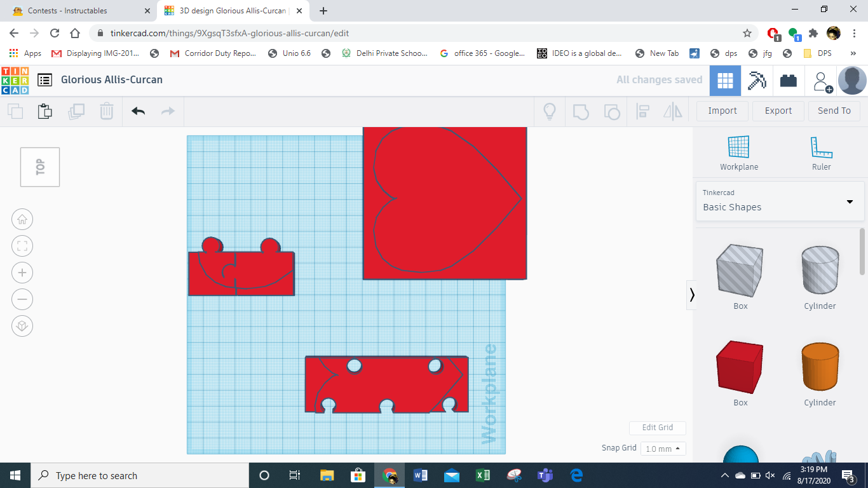
Task: Click the Home view button
Action: (x=22, y=219)
